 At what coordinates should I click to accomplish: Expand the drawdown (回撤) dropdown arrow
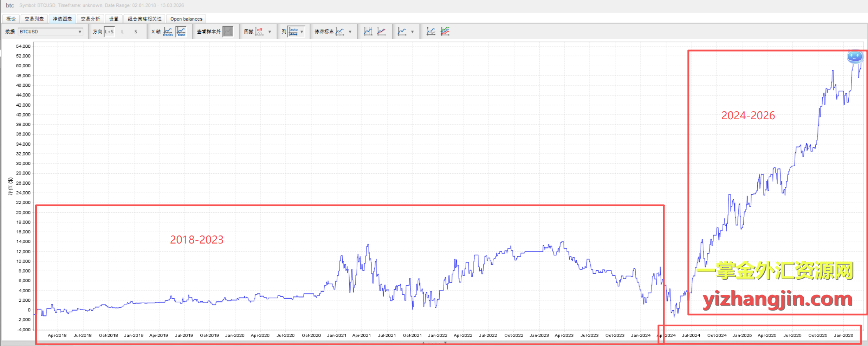[x=270, y=32]
